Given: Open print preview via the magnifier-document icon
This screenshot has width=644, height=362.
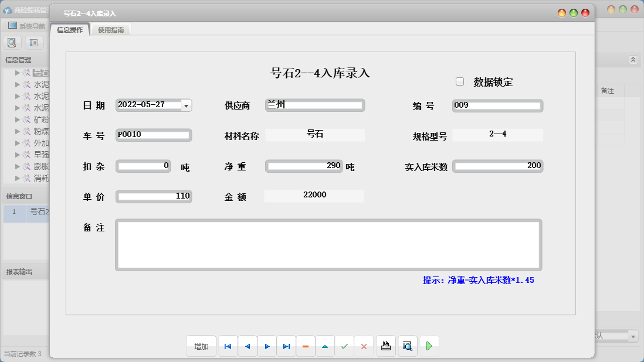Looking at the screenshot, I should (x=408, y=346).
